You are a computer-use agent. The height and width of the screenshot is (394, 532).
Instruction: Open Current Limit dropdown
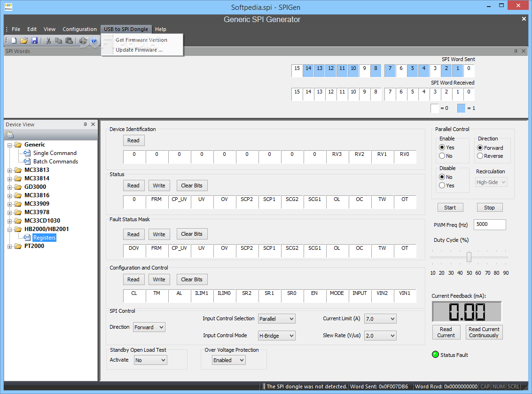pyautogui.click(x=380, y=319)
